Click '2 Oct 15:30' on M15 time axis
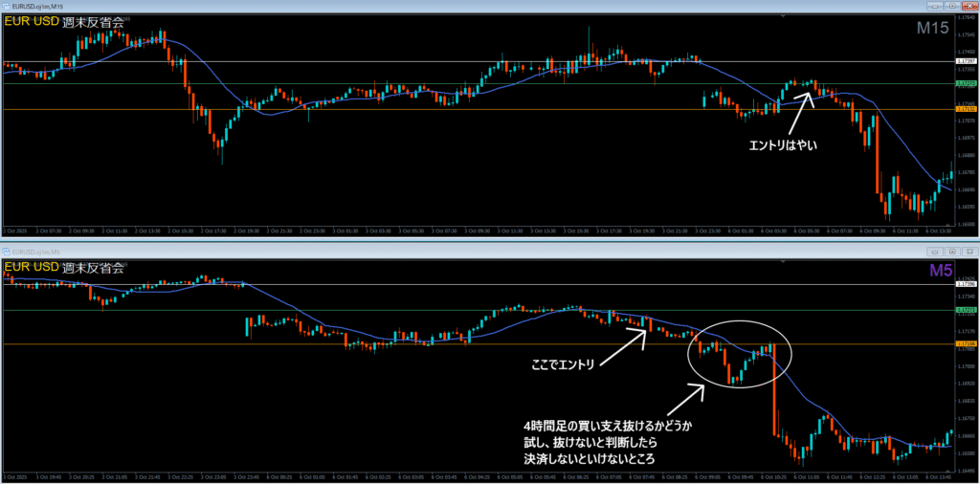The height and width of the screenshot is (484, 980). pos(181,231)
